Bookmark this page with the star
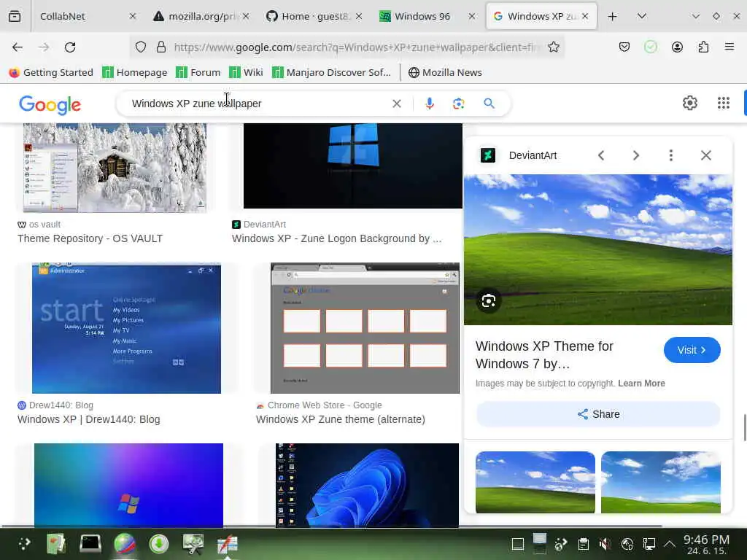Image resolution: width=747 pixels, height=560 pixels. click(553, 47)
